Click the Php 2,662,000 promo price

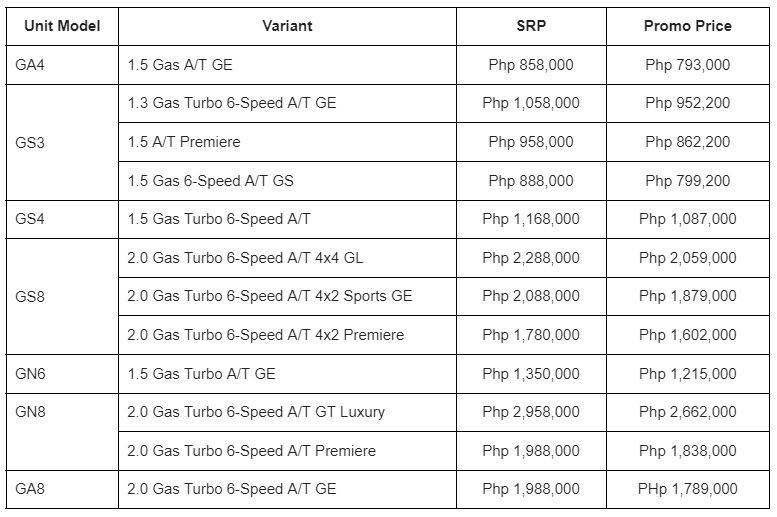point(688,412)
